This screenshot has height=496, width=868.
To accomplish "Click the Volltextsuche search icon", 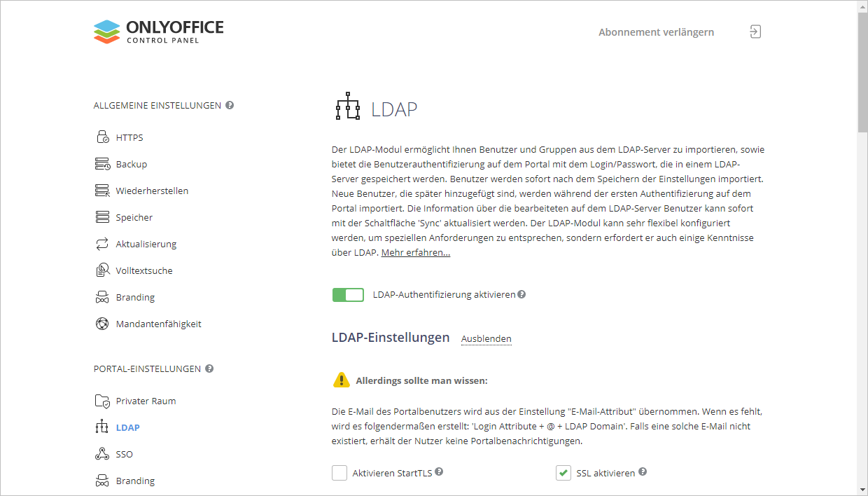I will 103,270.
